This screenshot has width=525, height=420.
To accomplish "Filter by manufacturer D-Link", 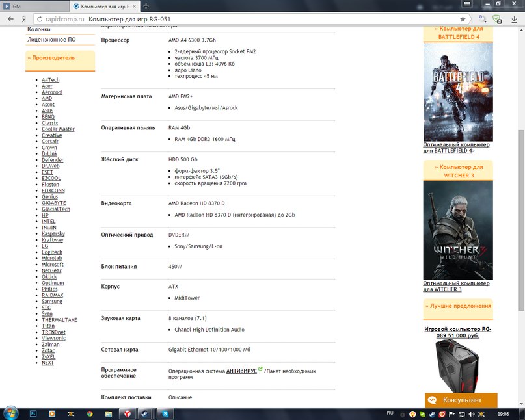I will [x=49, y=153].
